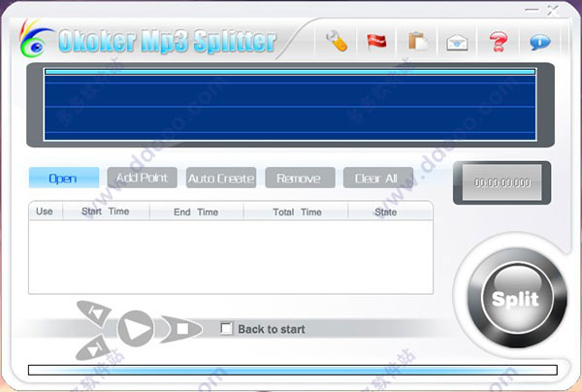Image resolution: width=582 pixels, height=392 pixels.
Task: Open the wrench settings icon
Action: (337, 41)
